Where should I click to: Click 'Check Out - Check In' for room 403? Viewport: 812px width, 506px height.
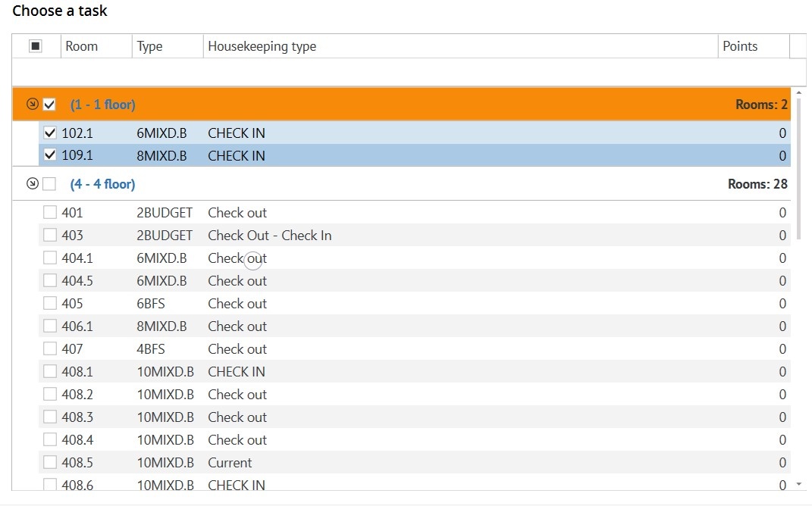(270, 236)
